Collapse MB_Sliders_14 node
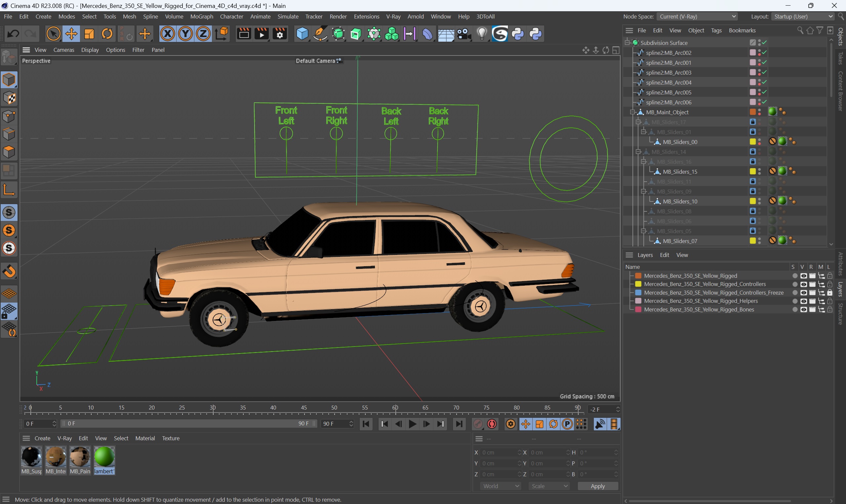 tap(638, 152)
